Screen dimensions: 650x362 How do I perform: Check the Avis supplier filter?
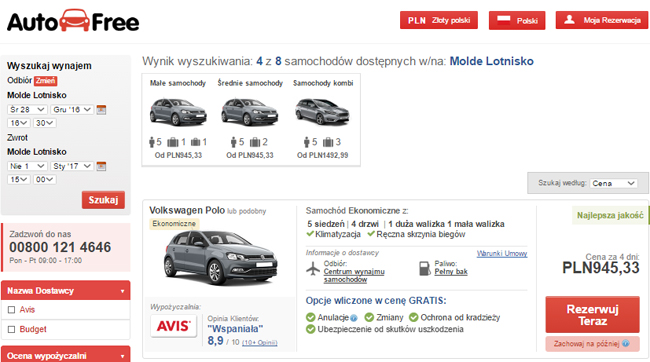12,310
